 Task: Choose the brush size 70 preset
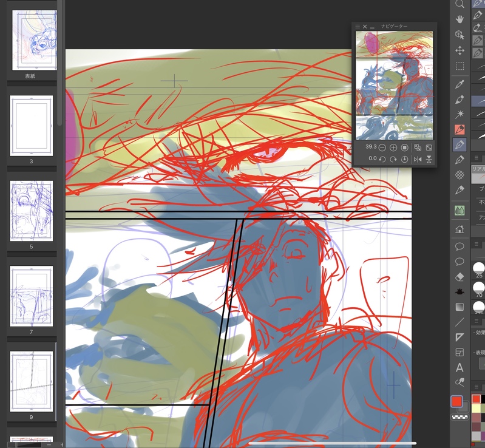click(x=479, y=289)
